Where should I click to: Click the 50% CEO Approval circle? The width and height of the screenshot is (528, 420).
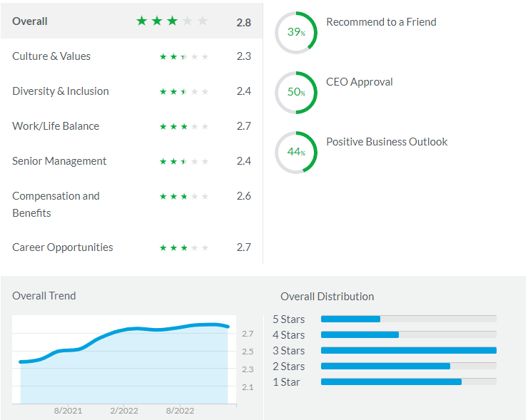click(296, 93)
